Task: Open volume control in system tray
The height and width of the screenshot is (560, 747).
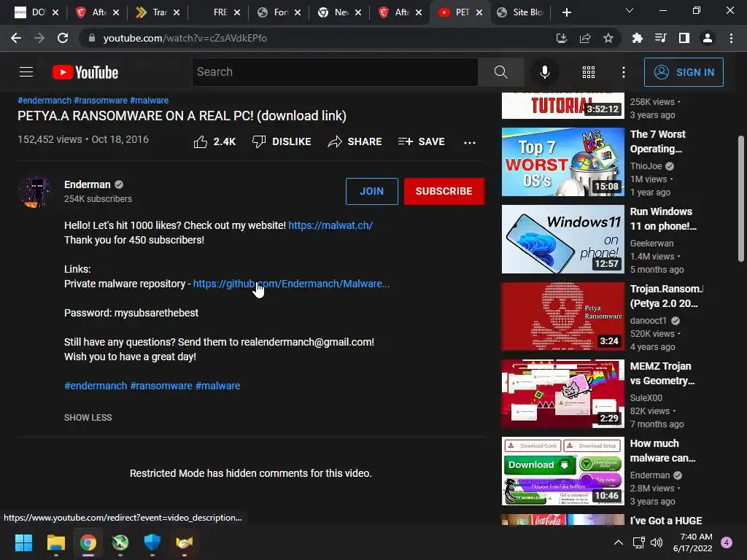Action: [657, 542]
